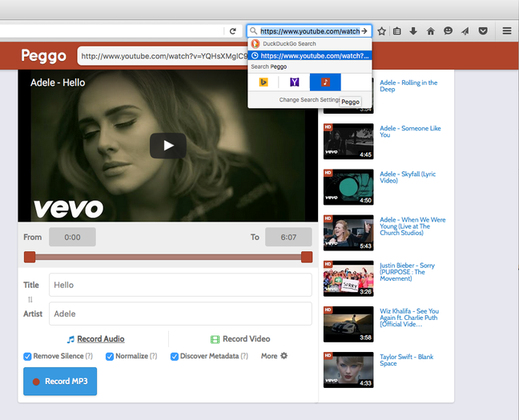The height and width of the screenshot is (420, 519).
Task: Open When We Were Young thumbnail
Action: [348, 233]
